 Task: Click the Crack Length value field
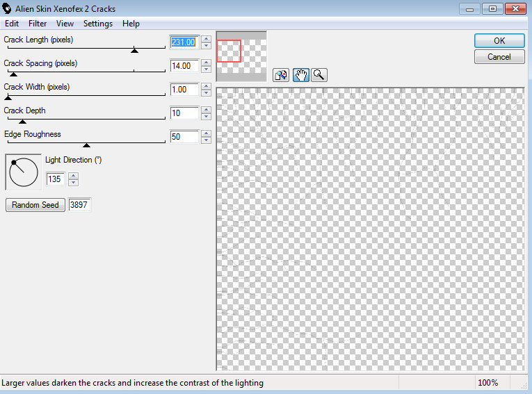pyautogui.click(x=184, y=42)
